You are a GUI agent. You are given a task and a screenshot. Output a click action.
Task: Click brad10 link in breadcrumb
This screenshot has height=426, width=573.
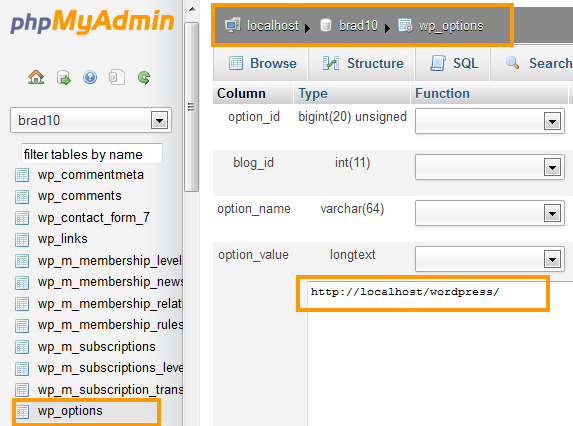[x=358, y=26]
